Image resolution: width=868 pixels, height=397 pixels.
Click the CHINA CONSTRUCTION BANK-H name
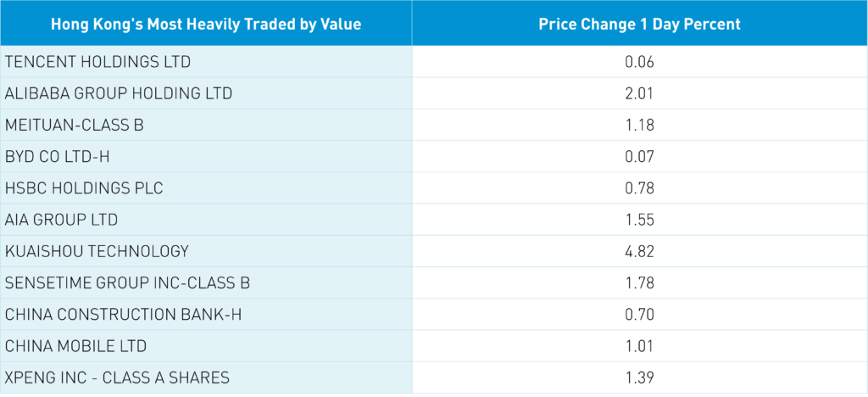click(124, 314)
